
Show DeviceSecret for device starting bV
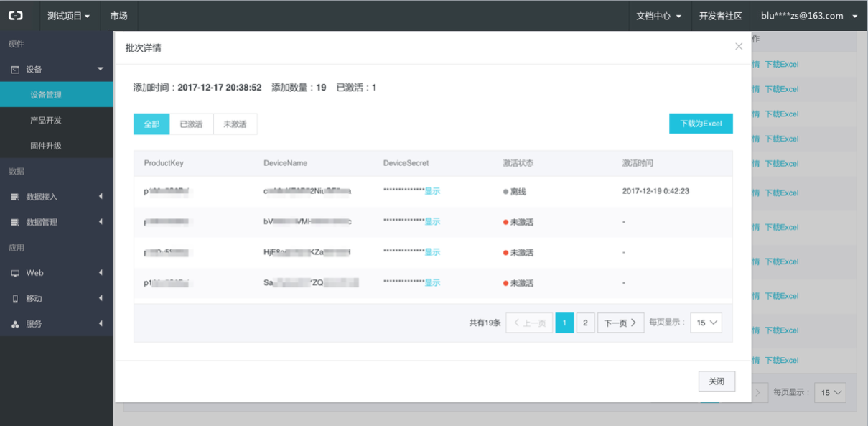(432, 222)
